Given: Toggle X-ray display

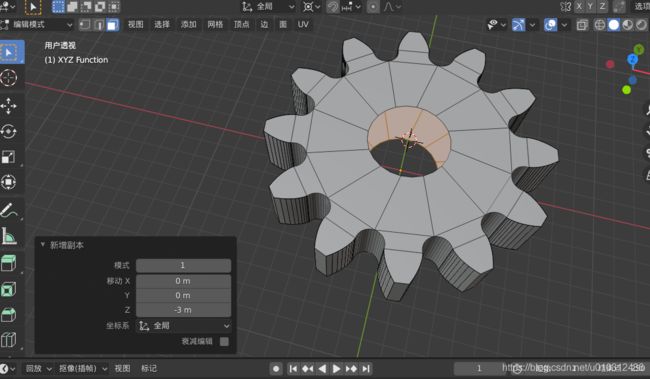Looking at the screenshot, I should tap(582, 25).
